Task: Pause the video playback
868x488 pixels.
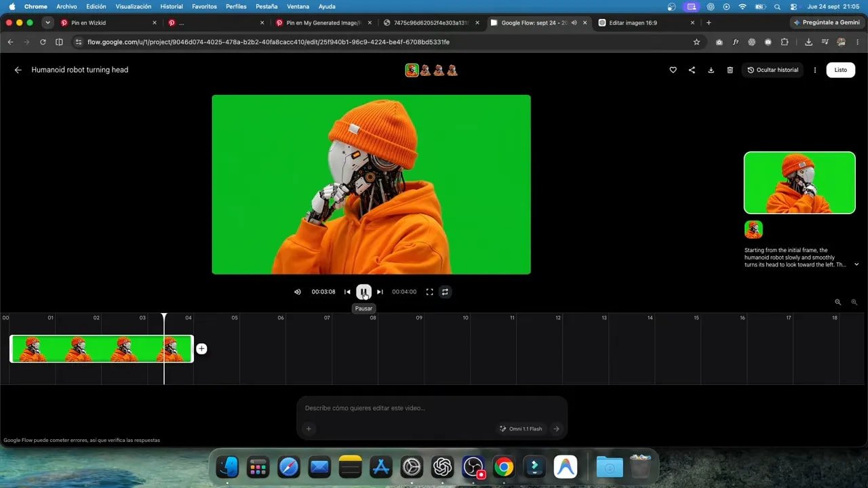Action: pyautogui.click(x=363, y=292)
